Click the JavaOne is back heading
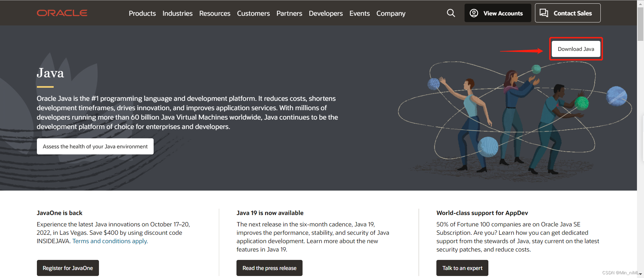Screen dimensions: 644x278 (x=59, y=213)
